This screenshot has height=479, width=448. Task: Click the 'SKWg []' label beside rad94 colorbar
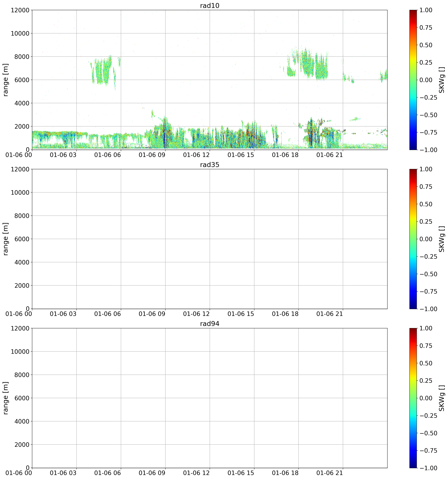(441, 398)
